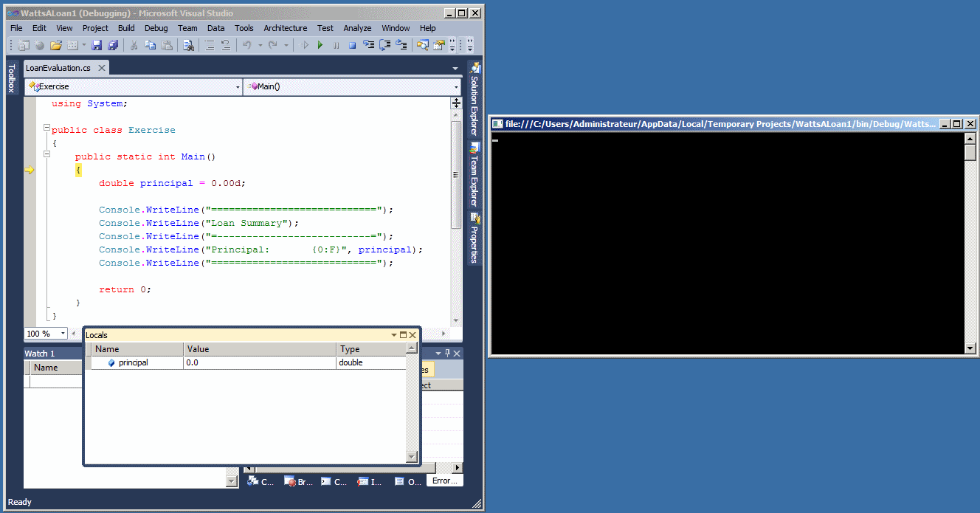This screenshot has width=980, height=513.
Task: Toggle a breakpoint on the highlighted brace line
Action: click(x=30, y=170)
